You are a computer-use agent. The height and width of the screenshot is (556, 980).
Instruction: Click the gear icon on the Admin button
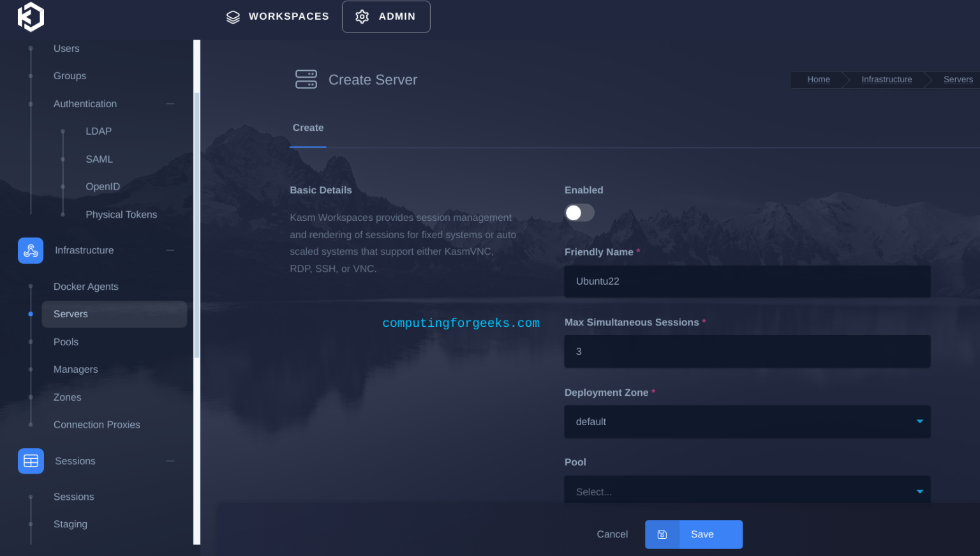pyautogui.click(x=362, y=17)
